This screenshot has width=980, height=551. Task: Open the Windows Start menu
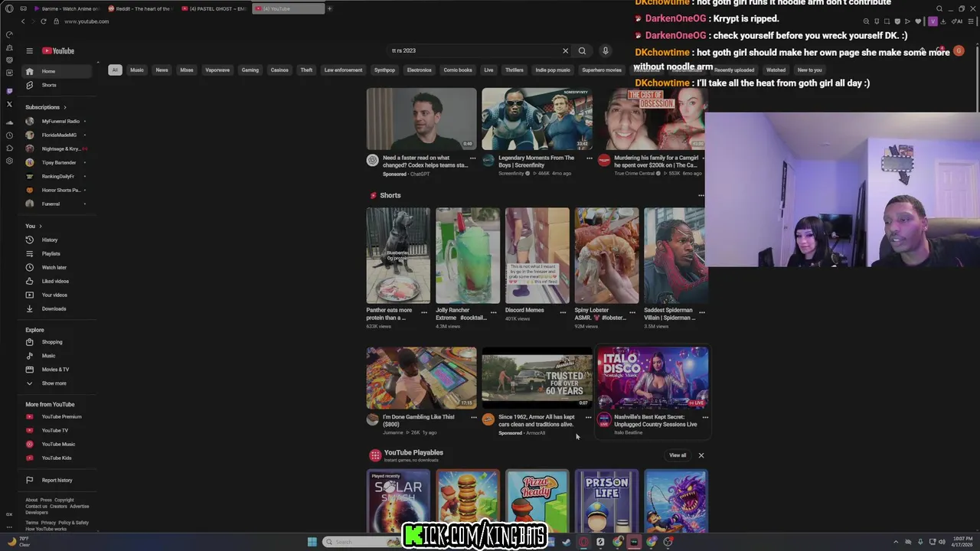(312, 542)
